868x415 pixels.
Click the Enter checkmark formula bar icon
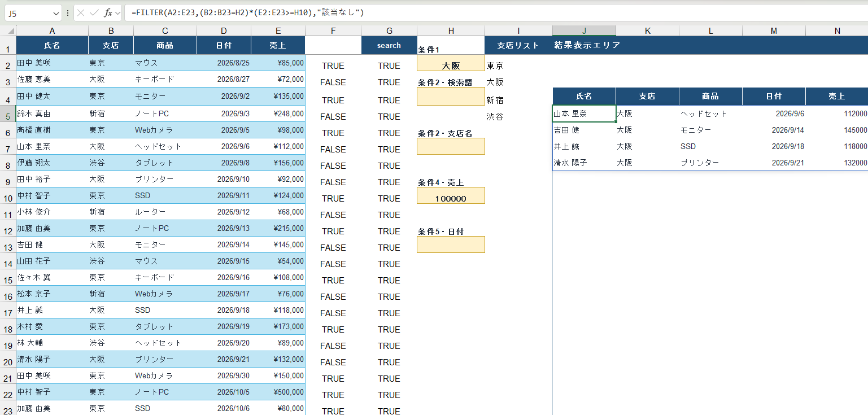pyautogui.click(x=94, y=12)
